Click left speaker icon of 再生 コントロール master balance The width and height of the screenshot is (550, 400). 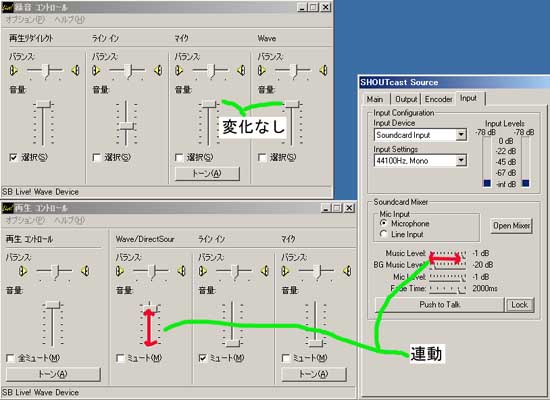click(23, 271)
